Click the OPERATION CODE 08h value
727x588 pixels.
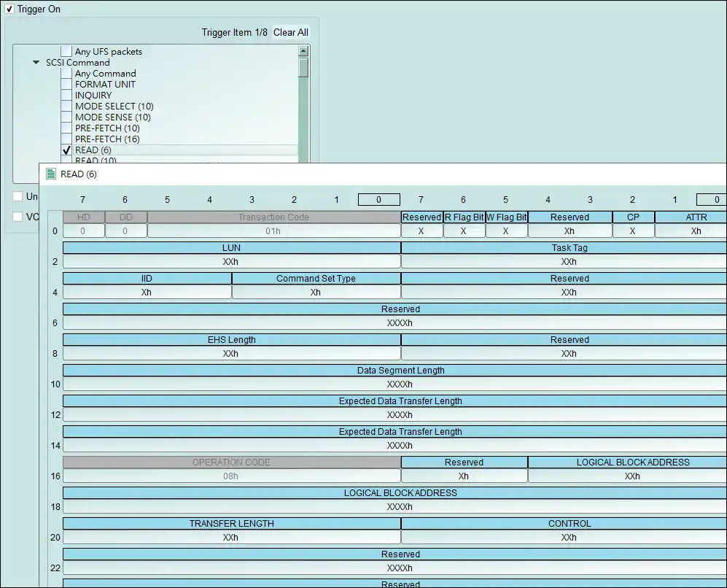point(231,476)
